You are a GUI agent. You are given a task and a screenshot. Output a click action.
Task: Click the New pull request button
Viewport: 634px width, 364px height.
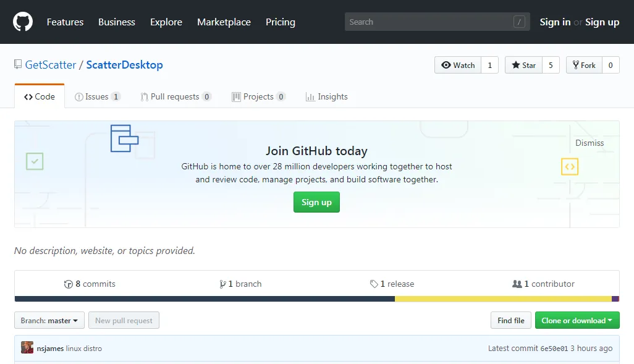coord(124,320)
